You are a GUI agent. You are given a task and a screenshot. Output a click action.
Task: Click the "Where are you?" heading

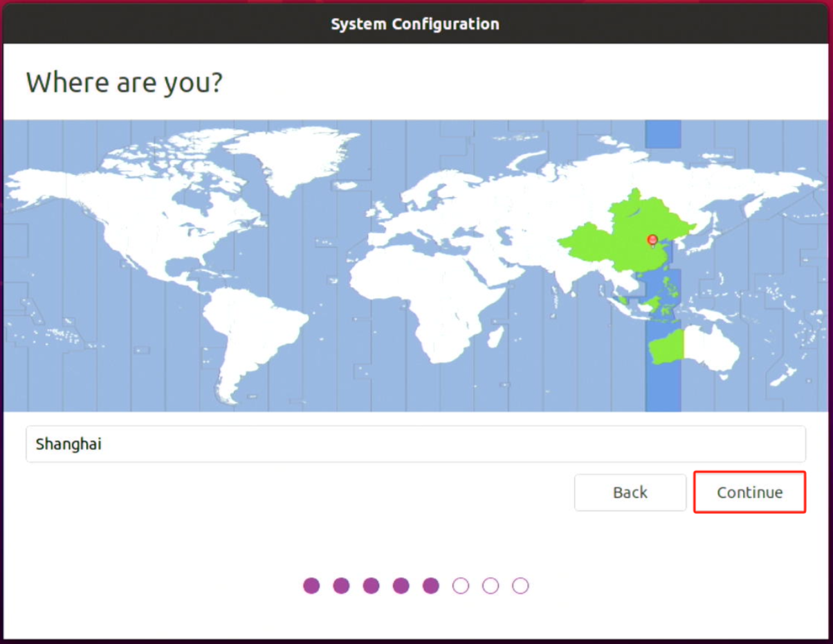point(125,82)
